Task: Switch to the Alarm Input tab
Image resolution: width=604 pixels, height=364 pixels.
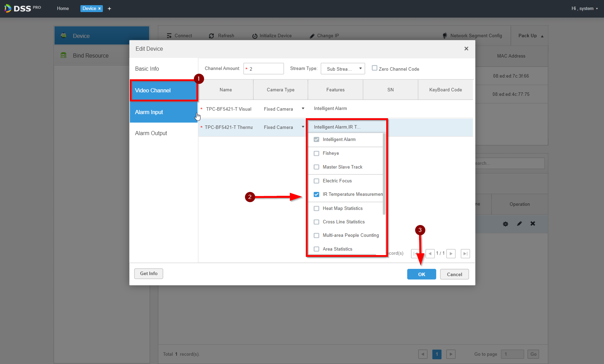Action: (x=164, y=112)
